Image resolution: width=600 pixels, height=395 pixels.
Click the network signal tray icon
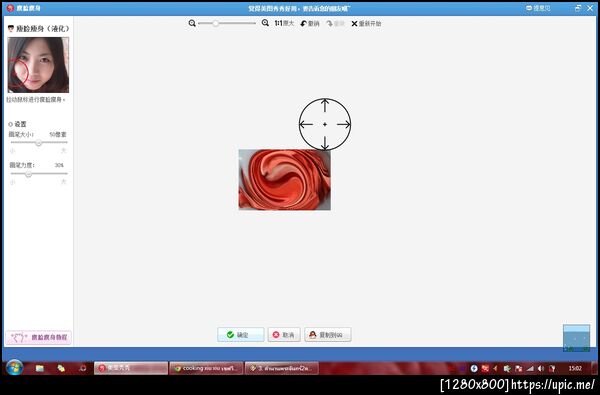(530, 368)
